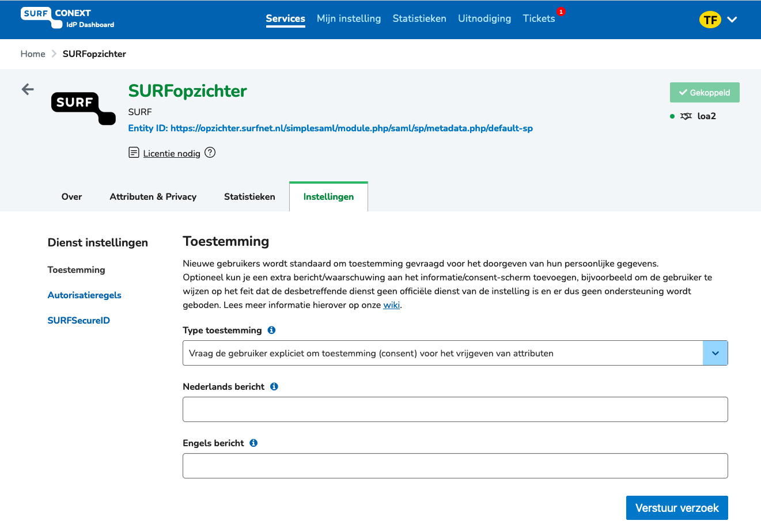Viewport: 761px width, 532px height.
Task: Click the question mark next to Licentie nodig
Action: coord(210,153)
